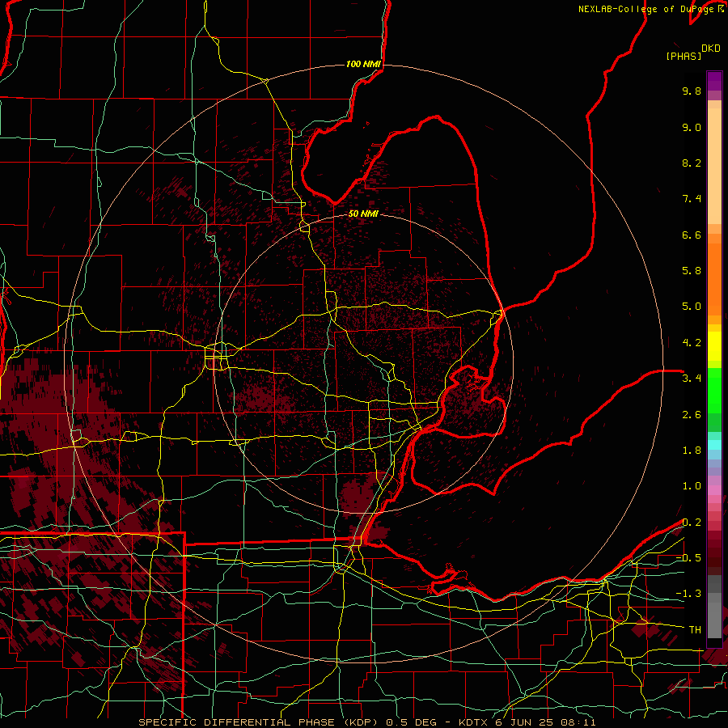
Task: Pick the purple top band of the color scale
Action: click(x=714, y=81)
